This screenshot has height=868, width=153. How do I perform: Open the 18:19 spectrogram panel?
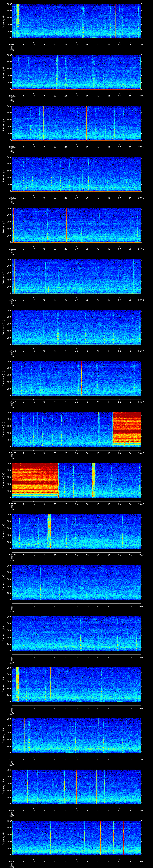pyautogui.click(x=76, y=174)
